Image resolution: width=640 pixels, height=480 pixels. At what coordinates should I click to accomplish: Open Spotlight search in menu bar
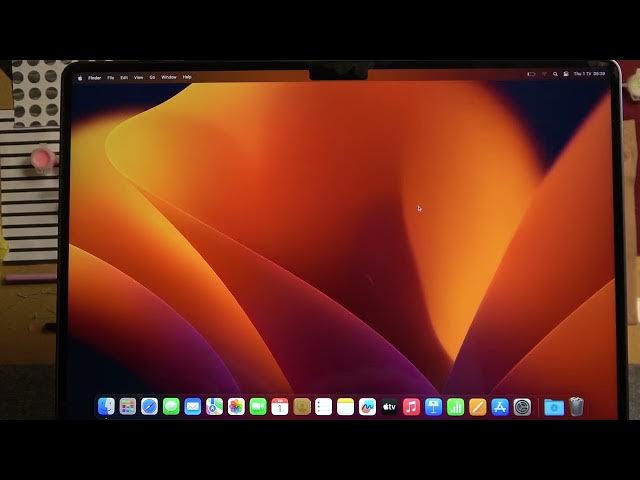[555, 74]
